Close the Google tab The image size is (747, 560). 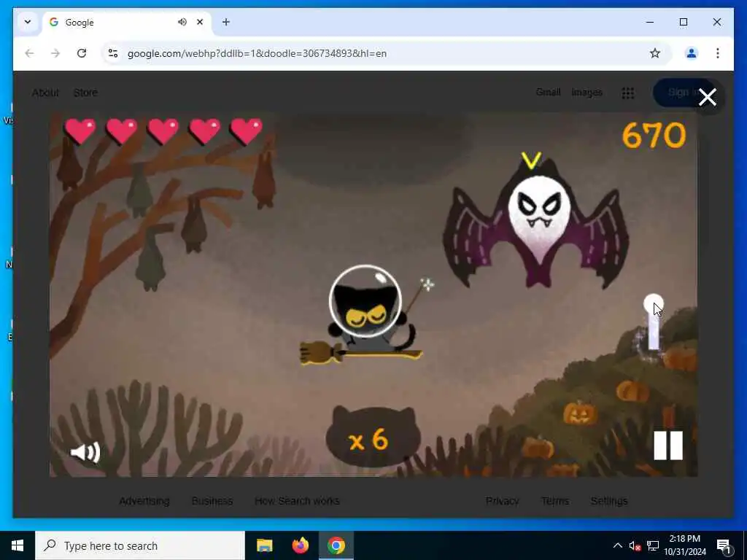200,22
